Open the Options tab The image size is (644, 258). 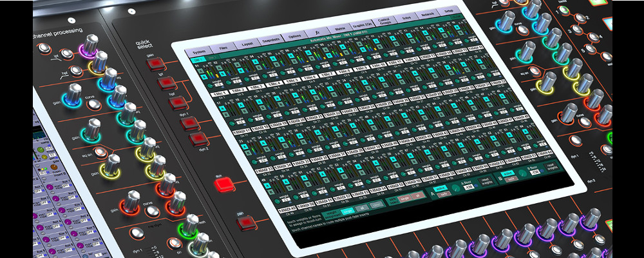click(x=294, y=36)
